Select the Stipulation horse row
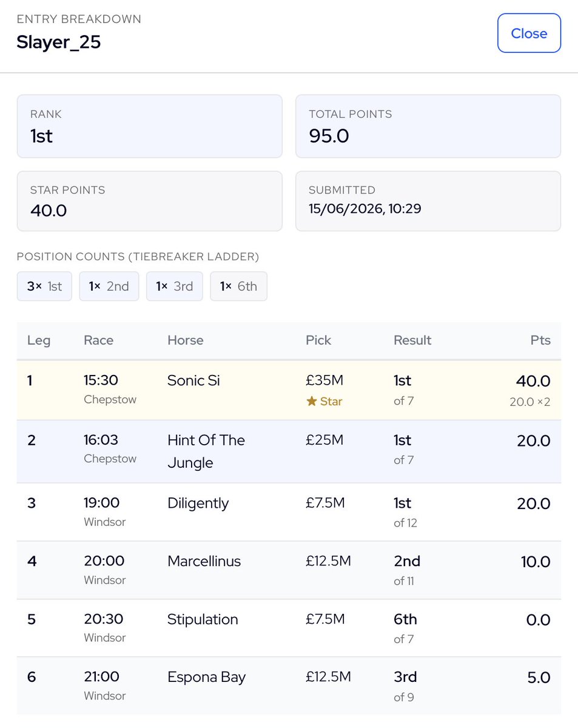 289,628
